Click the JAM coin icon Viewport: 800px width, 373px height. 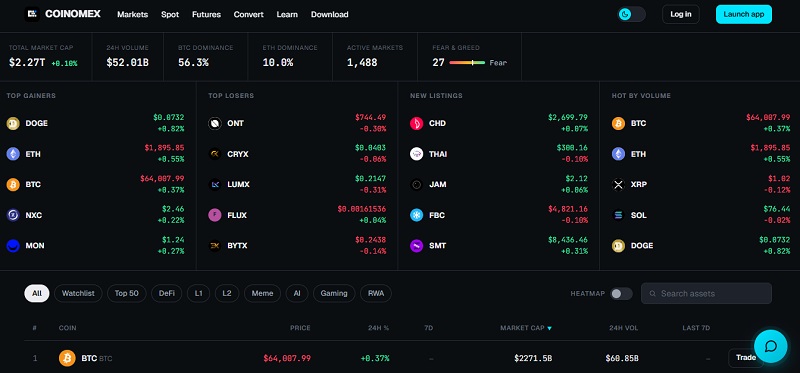tap(416, 185)
